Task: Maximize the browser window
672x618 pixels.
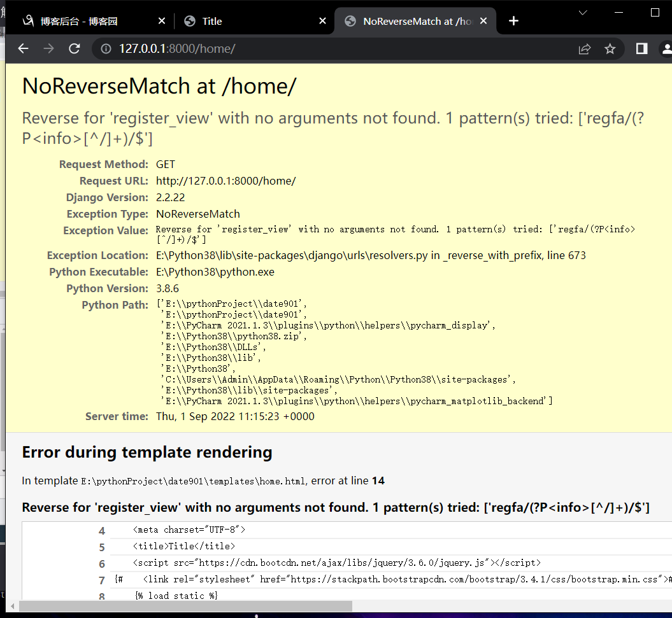Action: click(x=655, y=13)
